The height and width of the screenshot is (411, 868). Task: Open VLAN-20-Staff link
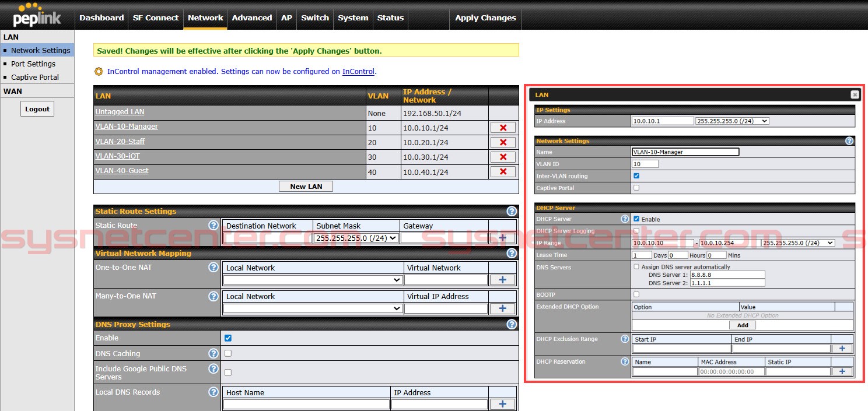(x=120, y=142)
